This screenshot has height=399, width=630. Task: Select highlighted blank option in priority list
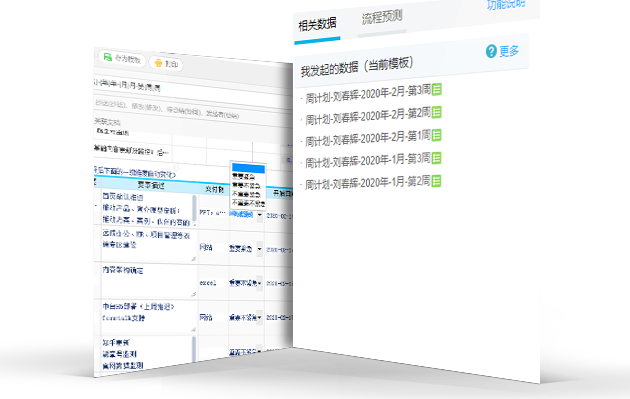pyautogui.click(x=248, y=168)
